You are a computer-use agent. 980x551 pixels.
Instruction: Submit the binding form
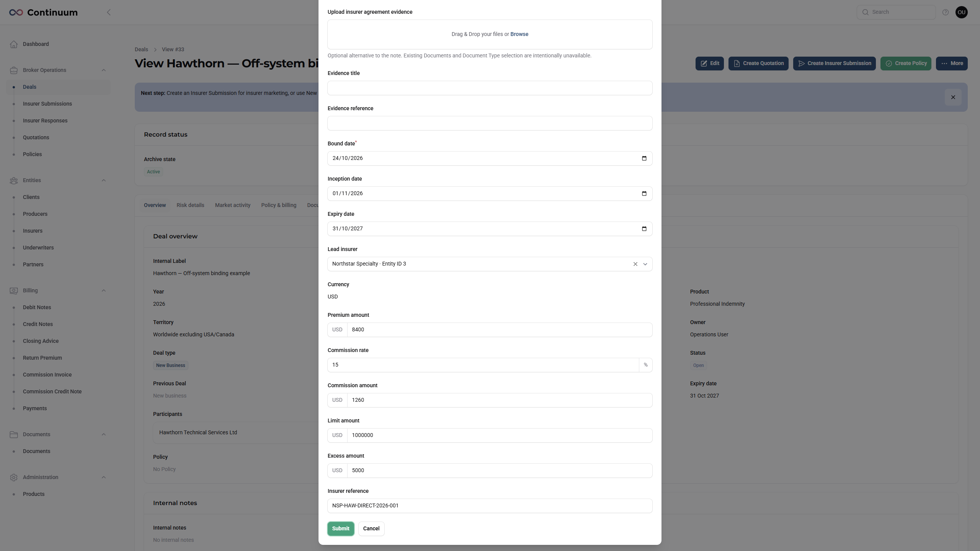click(x=341, y=529)
